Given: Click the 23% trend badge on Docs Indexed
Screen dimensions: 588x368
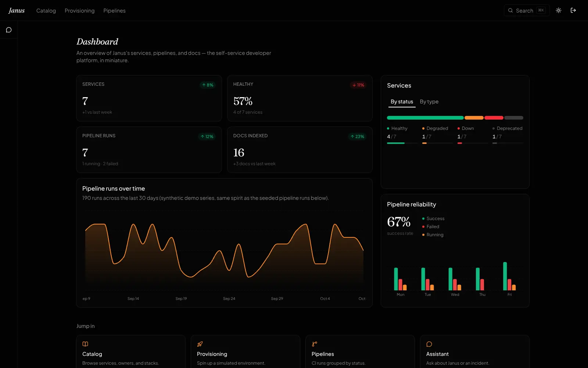Looking at the screenshot, I should coord(357,137).
